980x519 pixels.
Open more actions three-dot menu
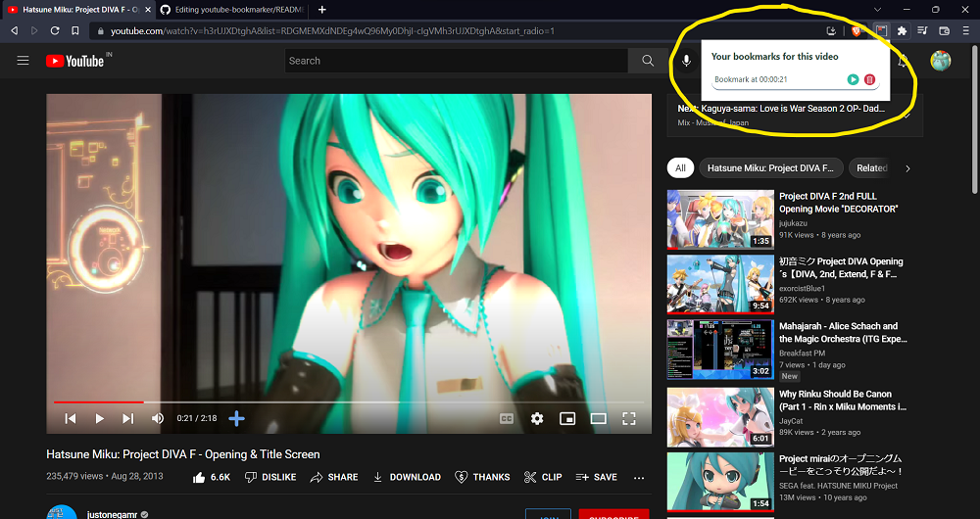point(639,477)
